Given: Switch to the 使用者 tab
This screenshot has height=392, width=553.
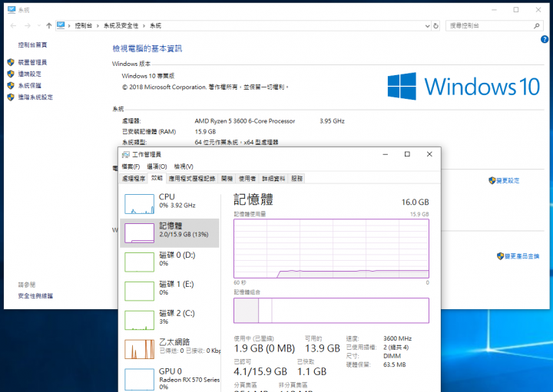Looking at the screenshot, I should click(x=247, y=179).
